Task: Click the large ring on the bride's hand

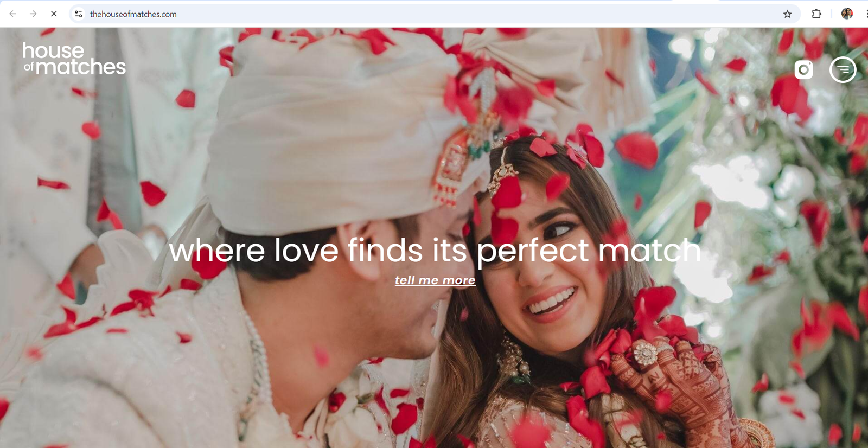Action: coord(646,354)
